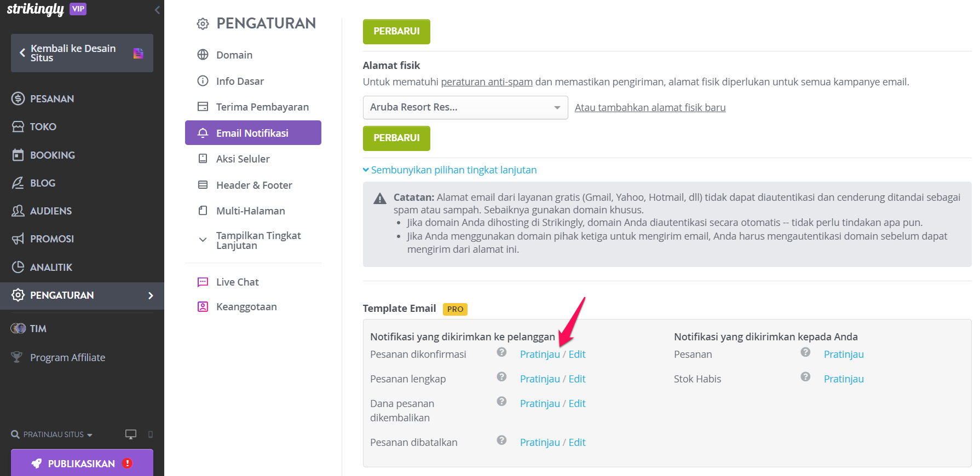Image resolution: width=980 pixels, height=476 pixels.
Task: Open the peraturan anti-spam link
Action: point(487,82)
